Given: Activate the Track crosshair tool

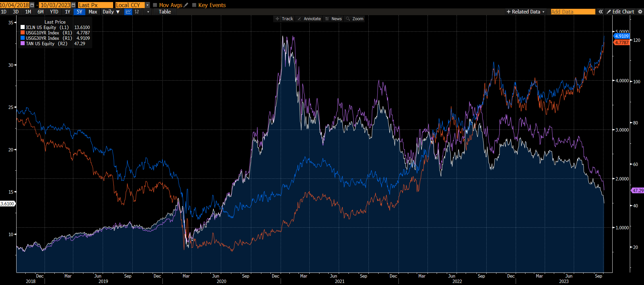Looking at the screenshot, I should (284, 19).
